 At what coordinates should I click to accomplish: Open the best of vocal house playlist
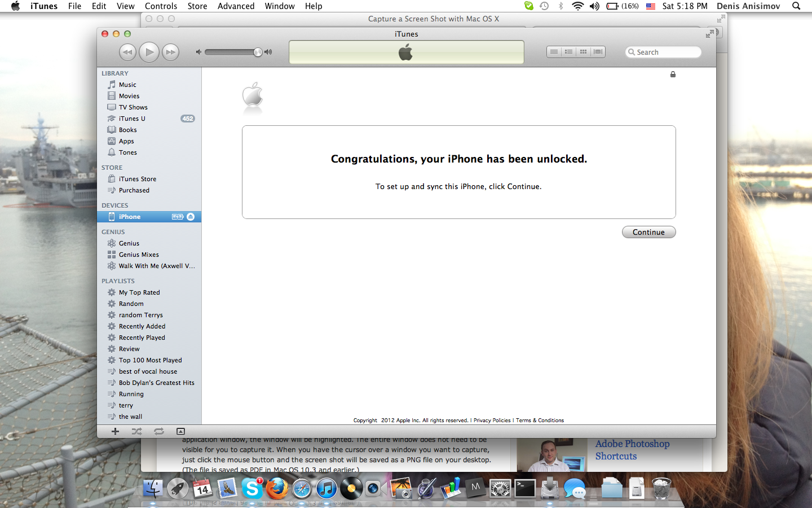pos(149,371)
